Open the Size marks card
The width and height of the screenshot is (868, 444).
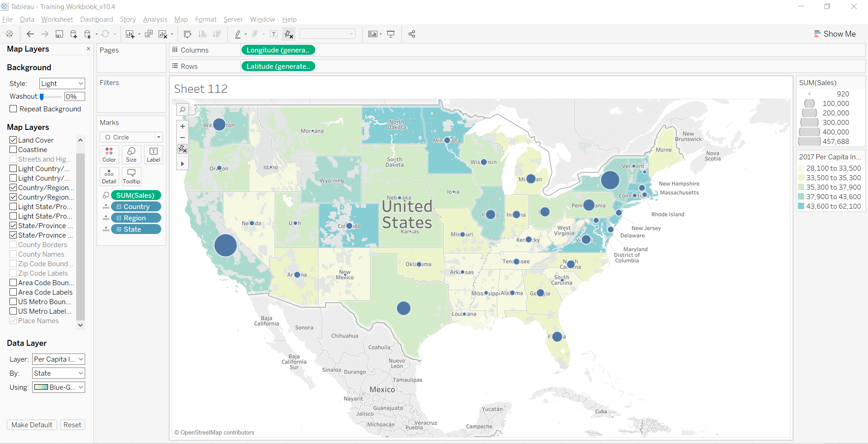coord(131,155)
